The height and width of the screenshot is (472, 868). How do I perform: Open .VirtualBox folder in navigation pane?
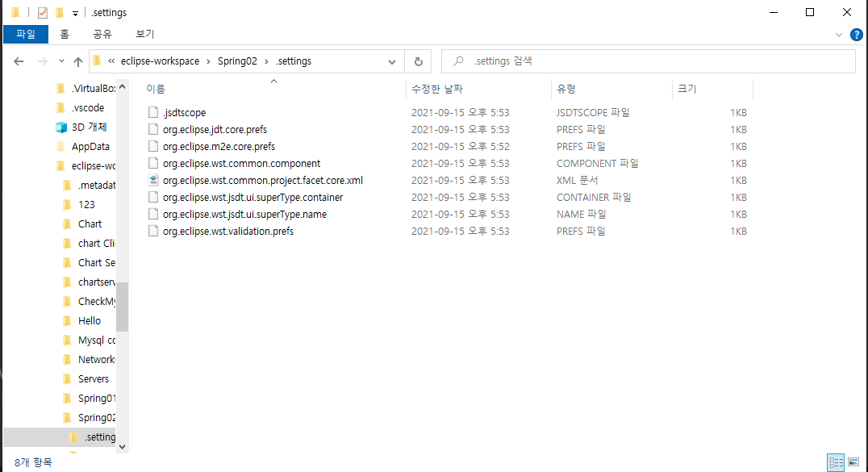pos(93,88)
